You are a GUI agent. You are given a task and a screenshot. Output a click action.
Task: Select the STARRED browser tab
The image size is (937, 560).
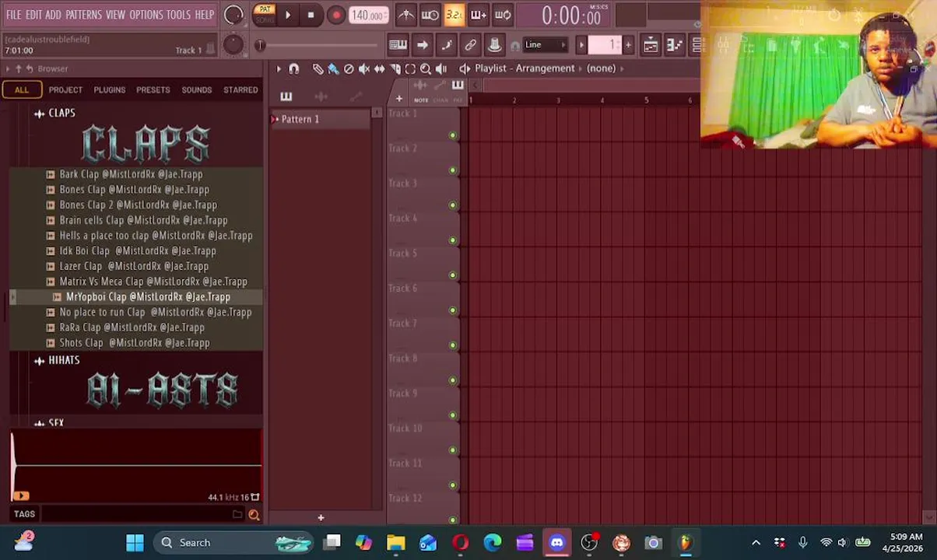pyautogui.click(x=240, y=90)
